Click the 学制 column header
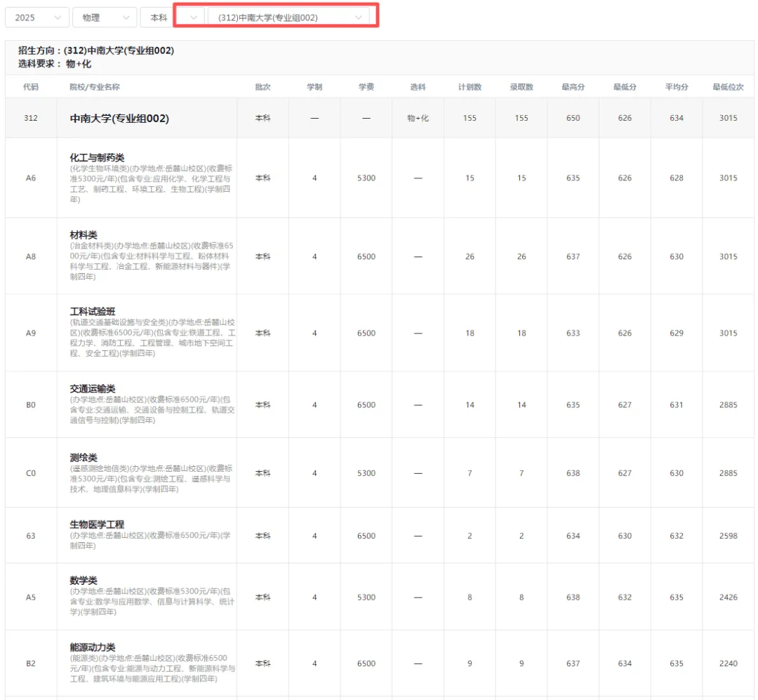This screenshot has width=758, height=700. click(314, 87)
